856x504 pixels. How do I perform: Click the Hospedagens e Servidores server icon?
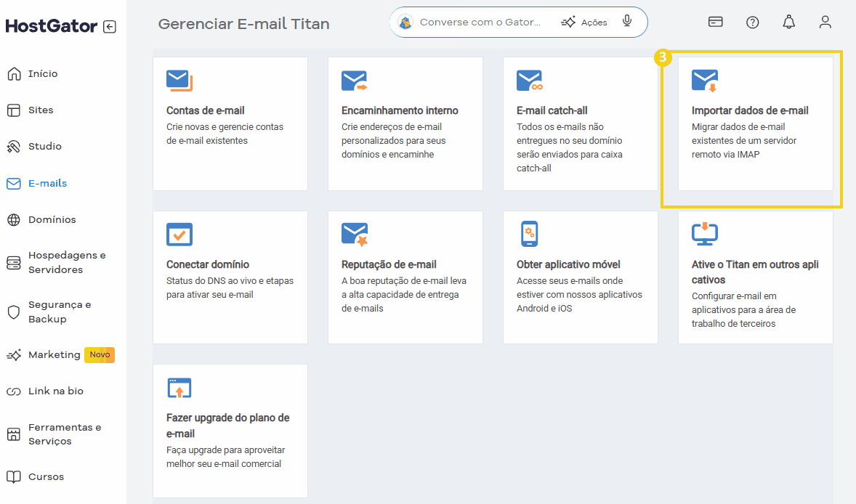tap(14, 263)
